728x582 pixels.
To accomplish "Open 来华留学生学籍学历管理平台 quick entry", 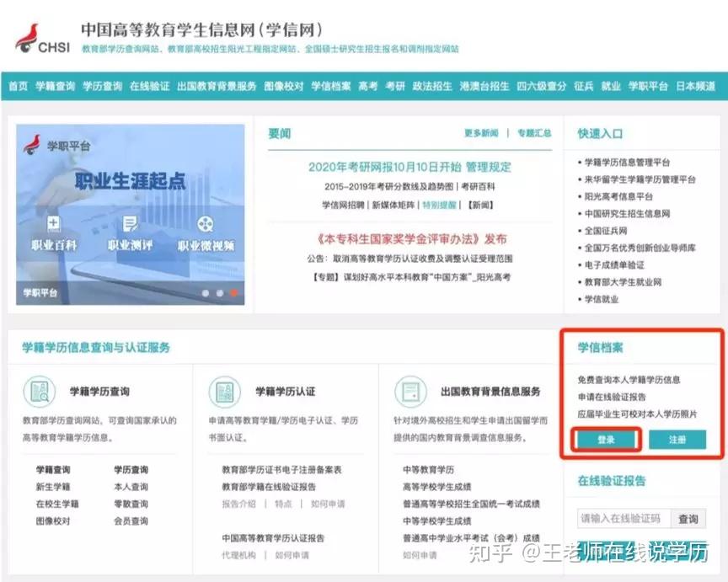I will point(640,179).
